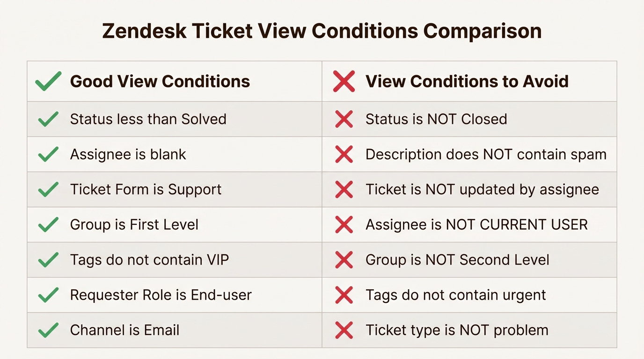Click the Requester Role is End-user text
Viewport: 644px width, 359px height.
(161, 295)
